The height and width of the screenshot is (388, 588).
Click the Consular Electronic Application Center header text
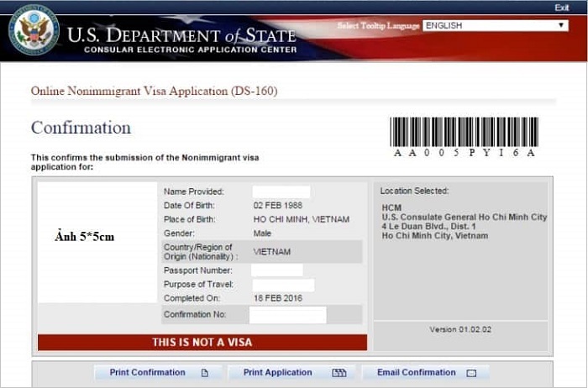point(191,50)
